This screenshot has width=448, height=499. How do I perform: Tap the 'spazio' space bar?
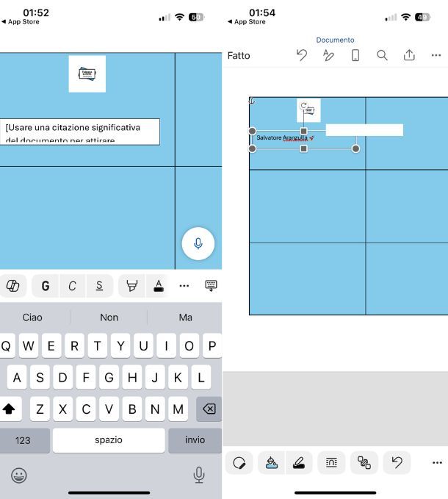[109, 440]
